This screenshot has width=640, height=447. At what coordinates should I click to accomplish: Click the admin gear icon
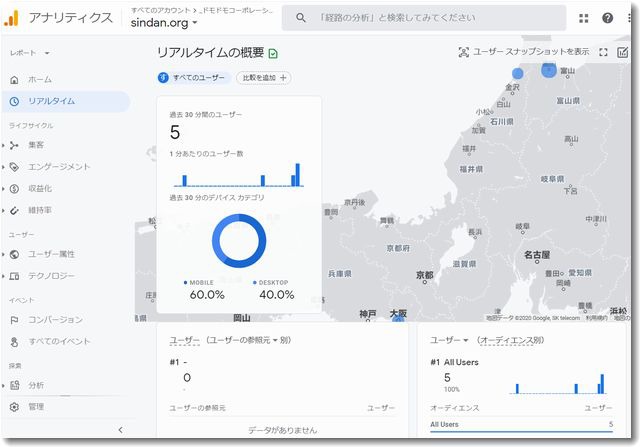click(14, 407)
